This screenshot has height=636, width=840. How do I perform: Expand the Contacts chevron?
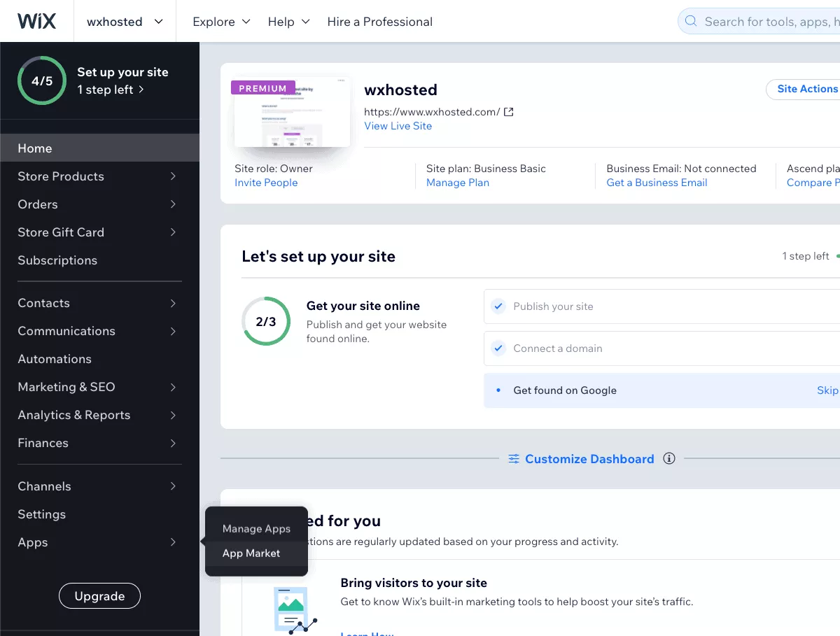[173, 303]
